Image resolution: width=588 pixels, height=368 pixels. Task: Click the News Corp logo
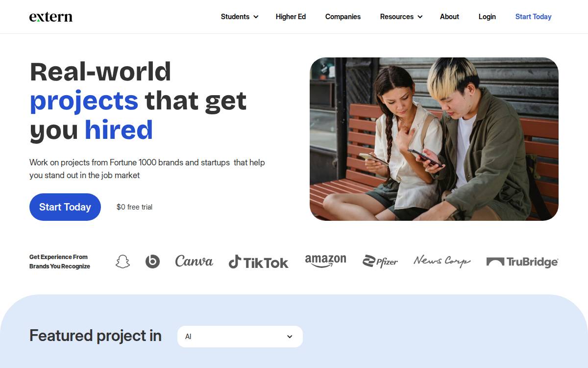click(442, 262)
